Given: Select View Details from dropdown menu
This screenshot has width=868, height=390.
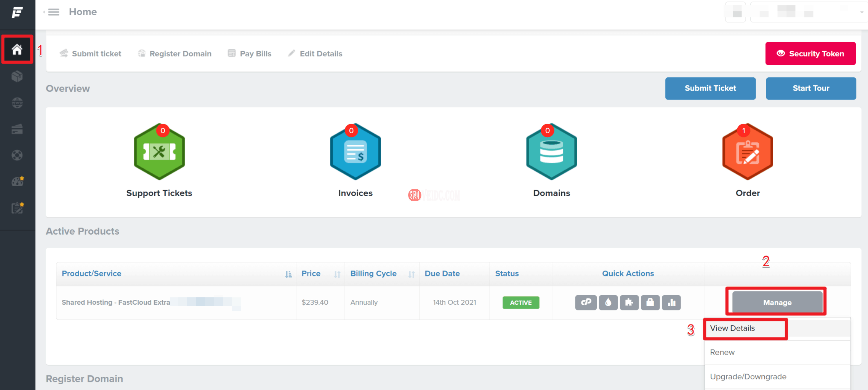Looking at the screenshot, I should coord(732,328).
